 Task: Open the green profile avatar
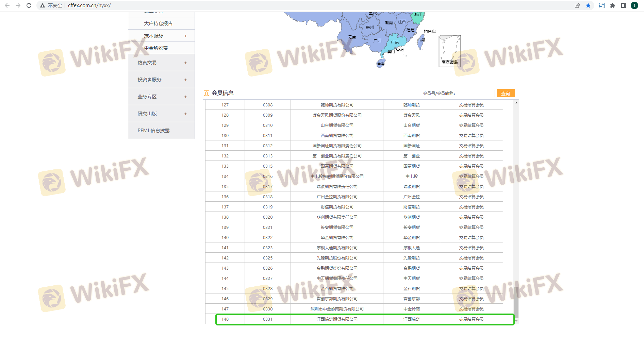pos(634,5)
